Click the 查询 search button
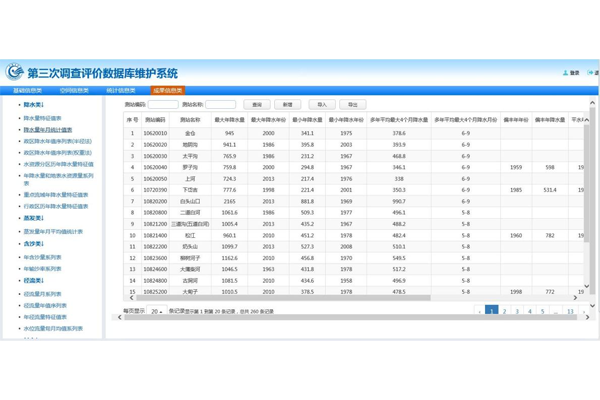 point(257,104)
